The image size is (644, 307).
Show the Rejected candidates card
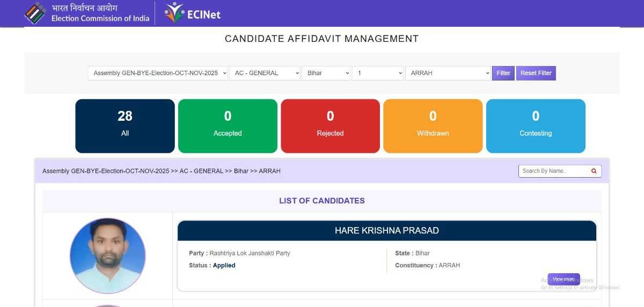330,126
